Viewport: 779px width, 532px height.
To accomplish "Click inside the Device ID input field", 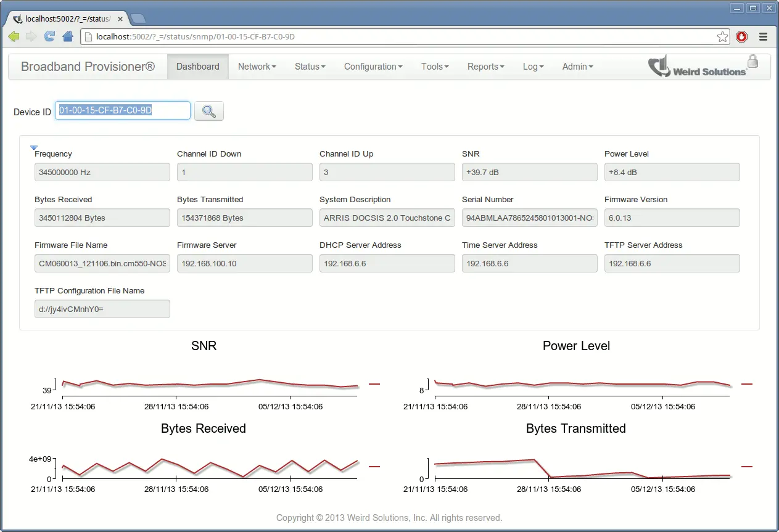I will click(x=122, y=110).
